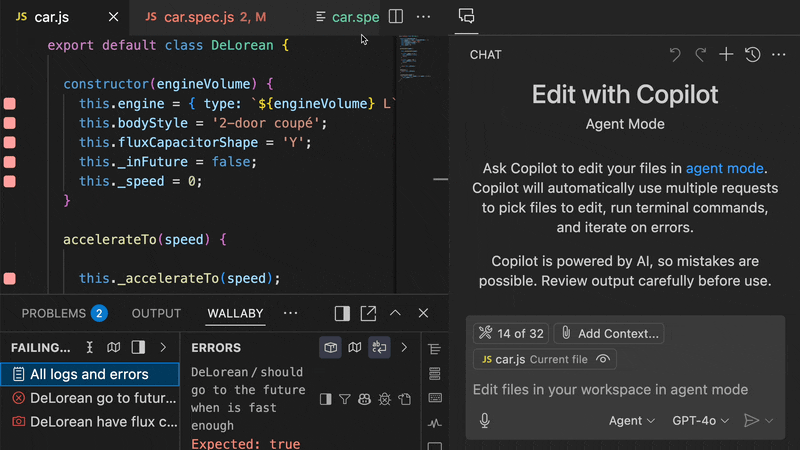Toggle word wrap icon in Errors header

coord(379,347)
